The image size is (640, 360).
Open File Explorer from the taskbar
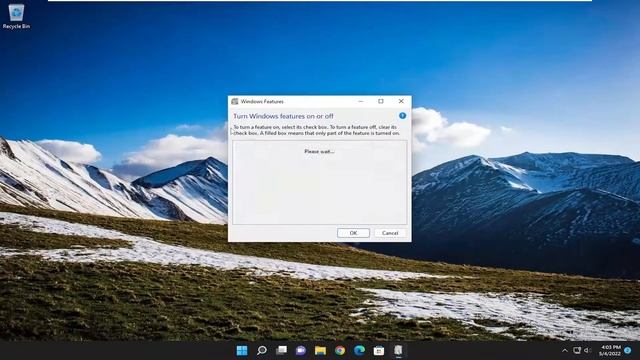click(x=320, y=350)
